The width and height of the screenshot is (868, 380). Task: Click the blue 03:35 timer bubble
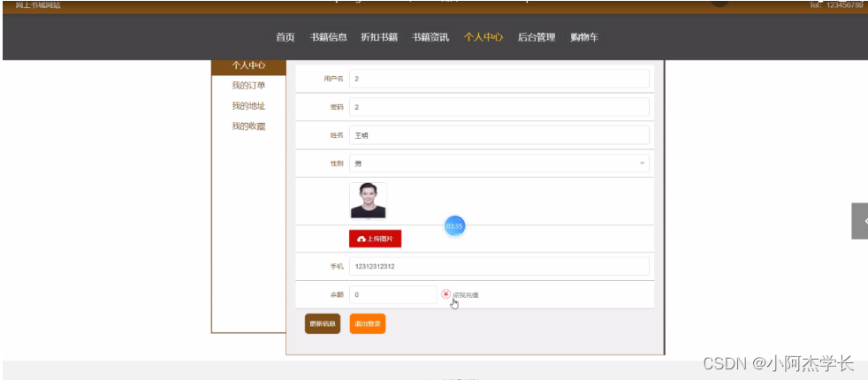(x=454, y=226)
